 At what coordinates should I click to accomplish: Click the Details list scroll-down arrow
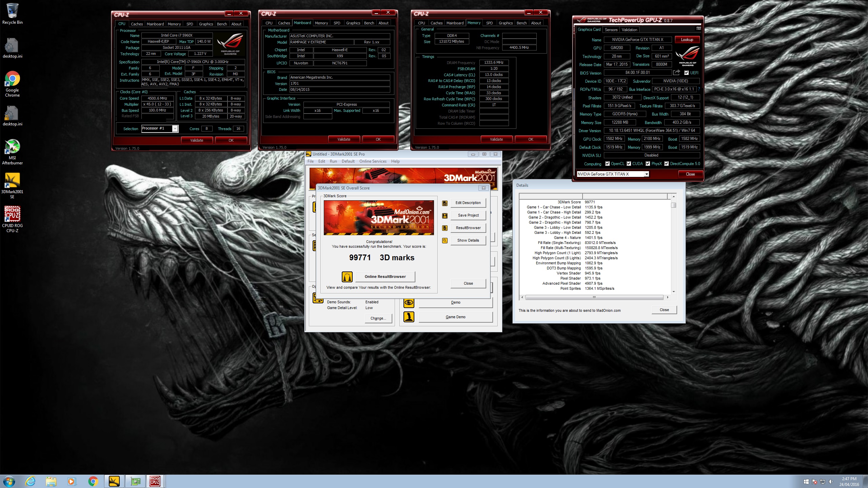pos(673,291)
